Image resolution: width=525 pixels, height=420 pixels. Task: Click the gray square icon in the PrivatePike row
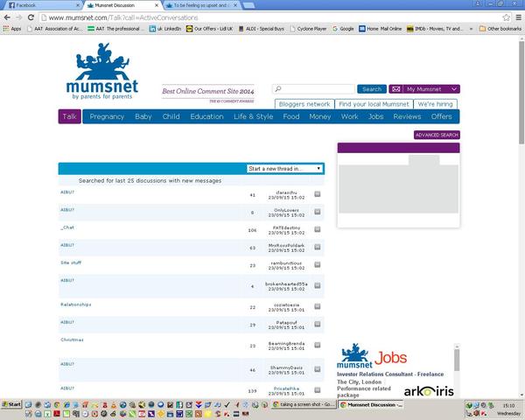(x=318, y=390)
